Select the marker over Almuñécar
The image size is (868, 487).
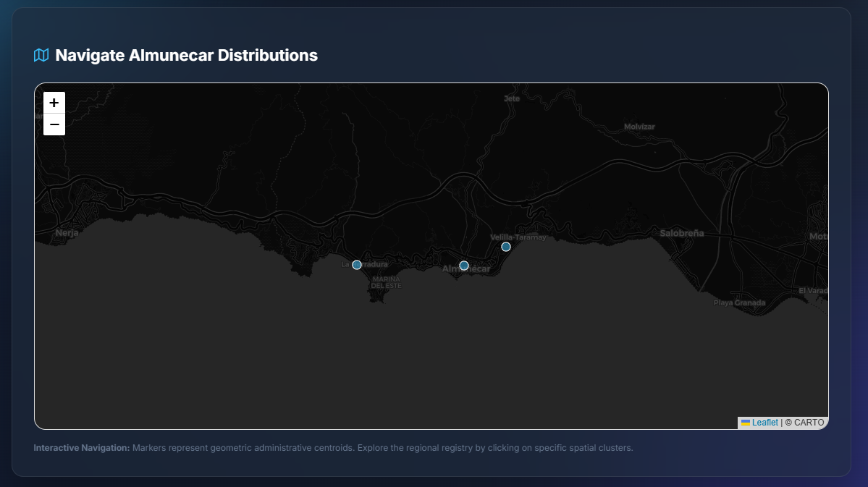tap(464, 266)
